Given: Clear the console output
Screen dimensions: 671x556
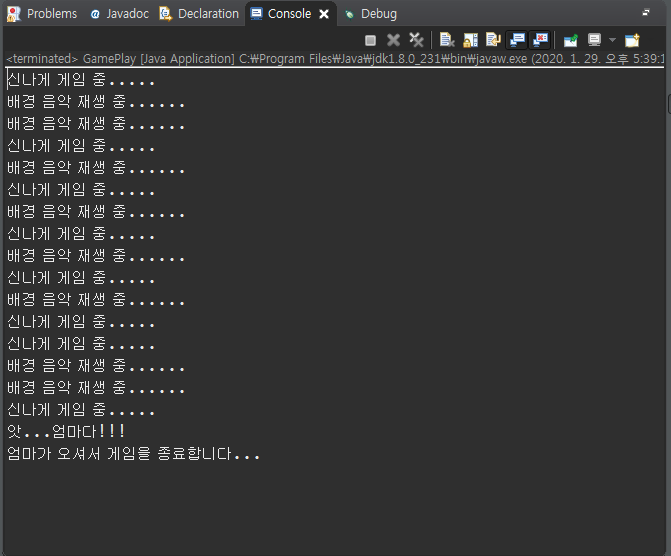Looking at the screenshot, I should click(x=447, y=40).
